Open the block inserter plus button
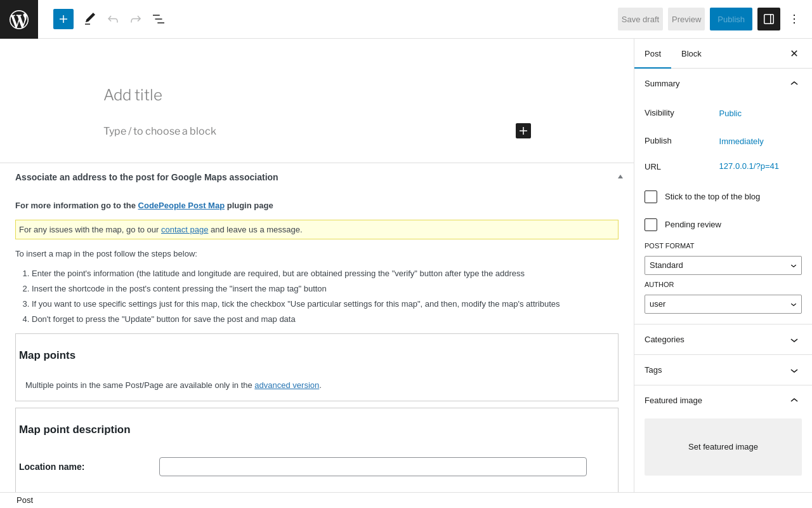The image size is (812, 508). point(63,19)
